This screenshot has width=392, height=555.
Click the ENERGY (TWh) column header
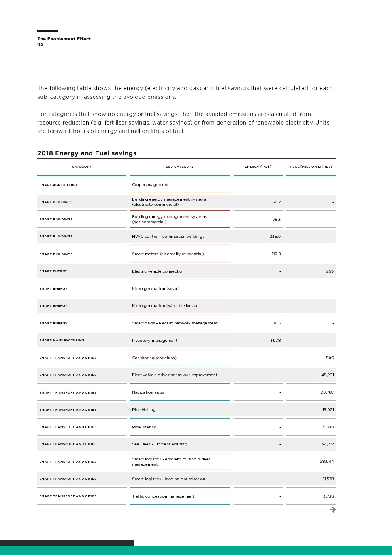(258, 167)
